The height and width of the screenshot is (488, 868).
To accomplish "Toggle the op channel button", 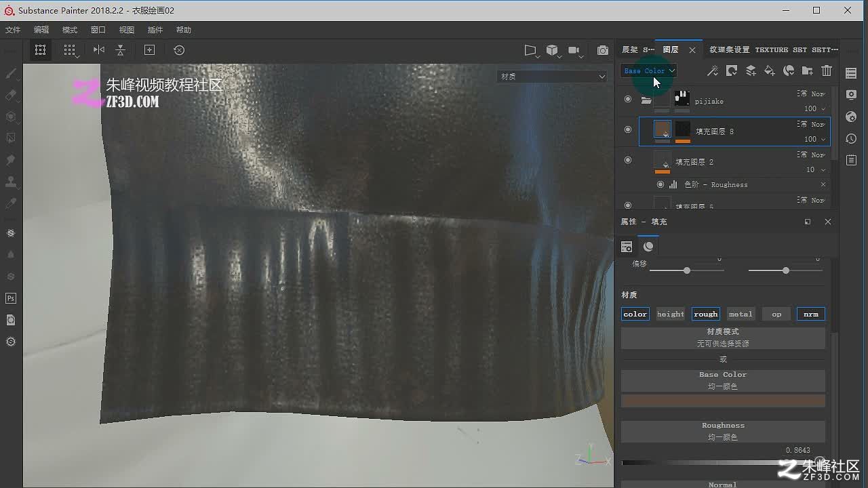I will 776,314.
